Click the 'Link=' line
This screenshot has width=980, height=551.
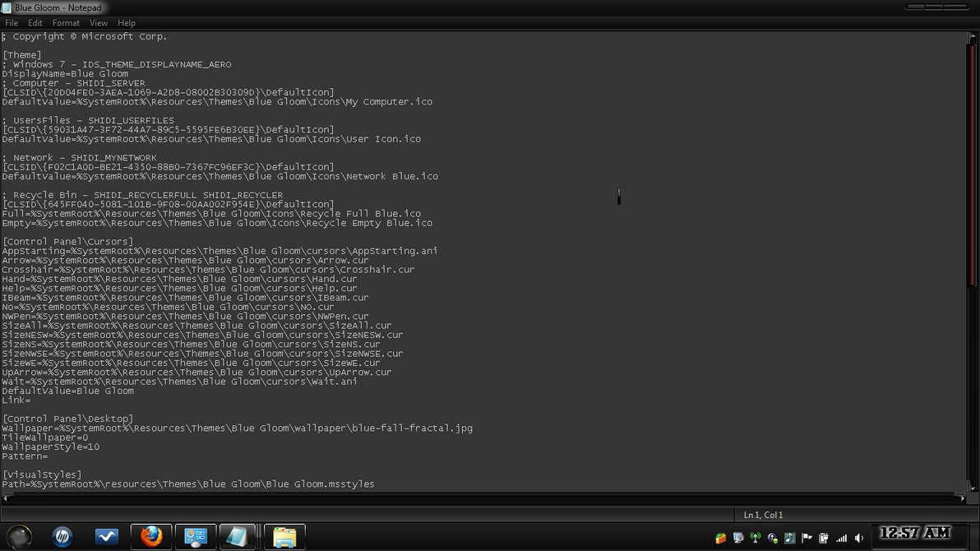tap(16, 401)
